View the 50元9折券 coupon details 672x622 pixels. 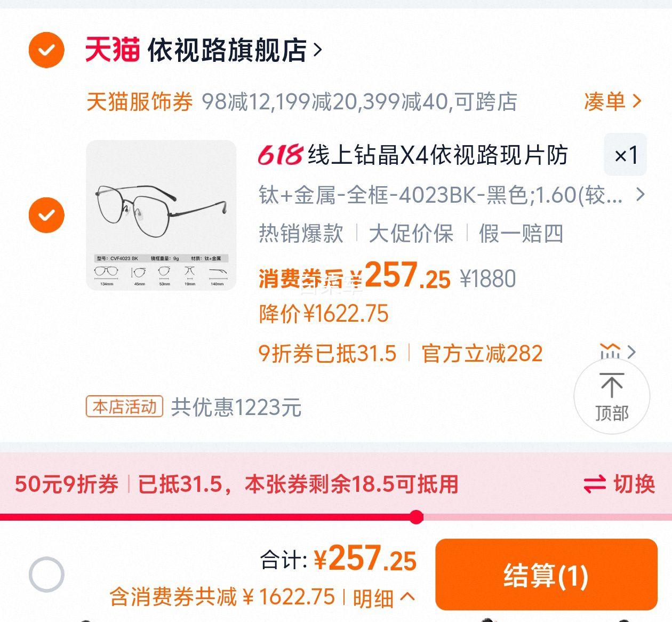pyautogui.click(x=67, y=484)
